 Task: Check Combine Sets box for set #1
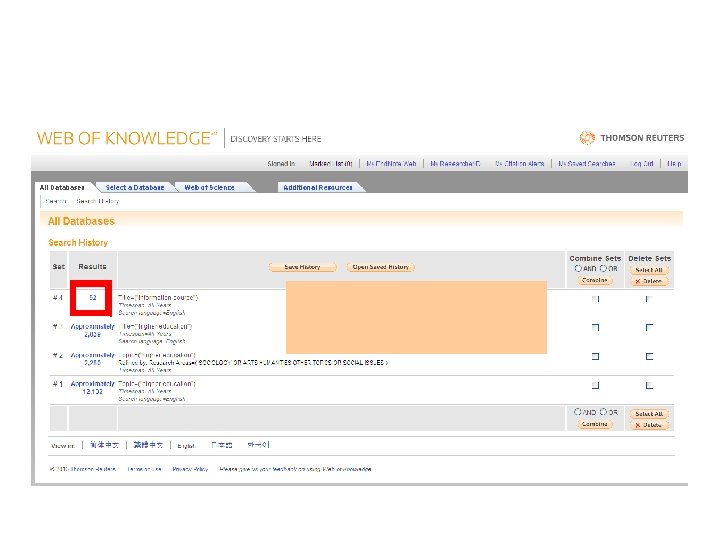coord(596,385)
